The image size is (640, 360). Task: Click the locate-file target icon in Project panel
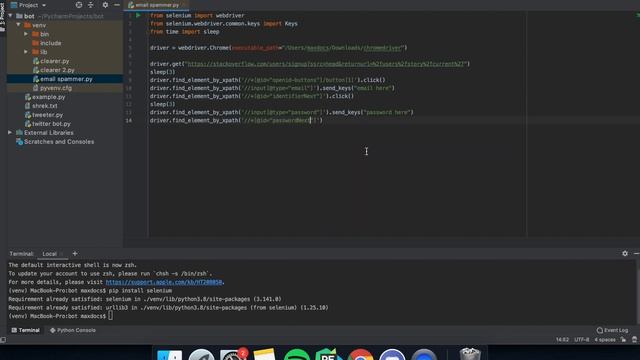79,5
